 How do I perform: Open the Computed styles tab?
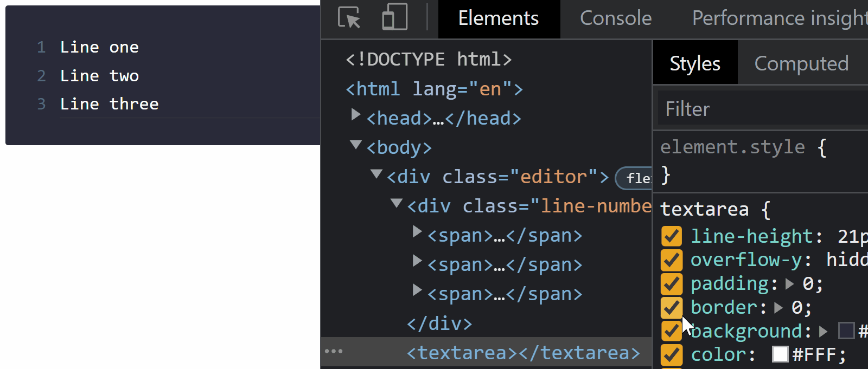click(801, 63)
